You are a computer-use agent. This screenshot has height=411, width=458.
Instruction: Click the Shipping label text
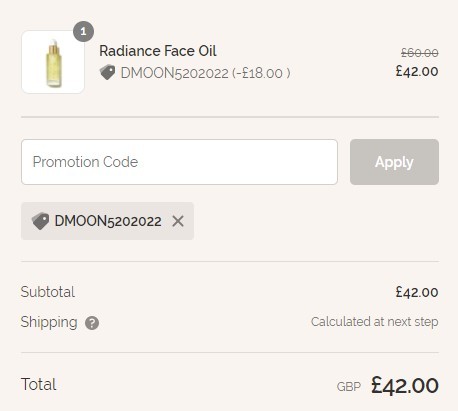point(49,322)
